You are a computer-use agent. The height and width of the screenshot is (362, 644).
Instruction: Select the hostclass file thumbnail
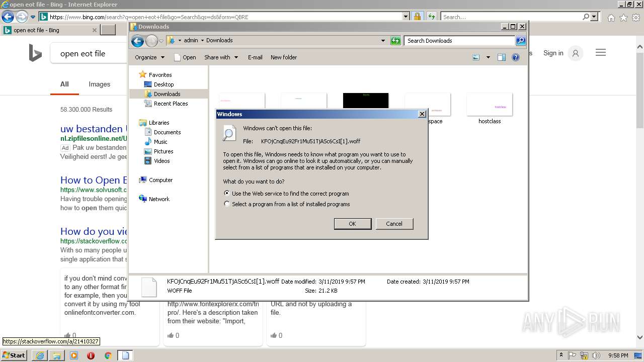tap(490, 108)
